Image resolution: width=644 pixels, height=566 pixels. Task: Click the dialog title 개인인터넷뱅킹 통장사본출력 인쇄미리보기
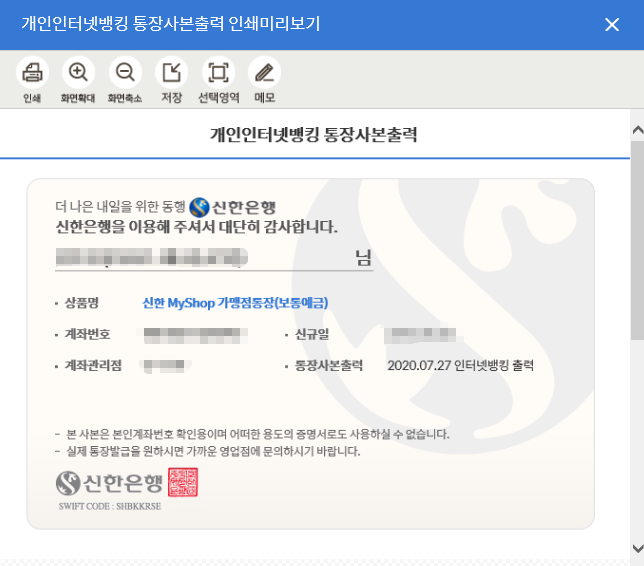[x=170, y=24]
